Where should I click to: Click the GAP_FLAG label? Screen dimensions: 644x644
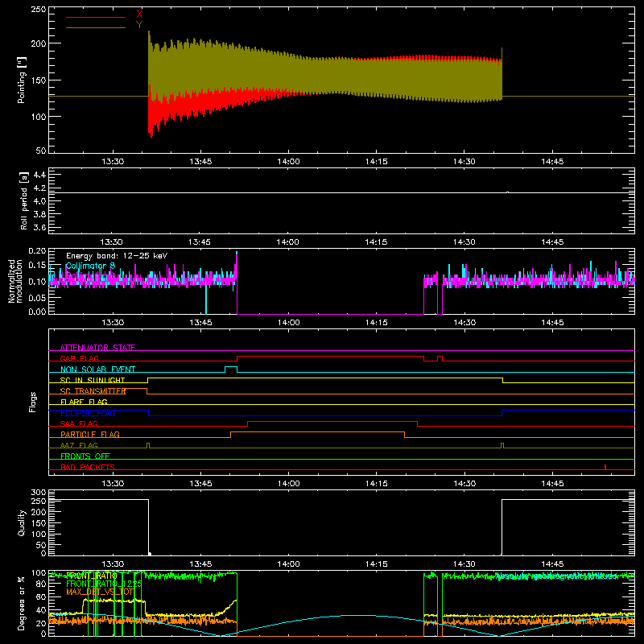pos(79,358)
